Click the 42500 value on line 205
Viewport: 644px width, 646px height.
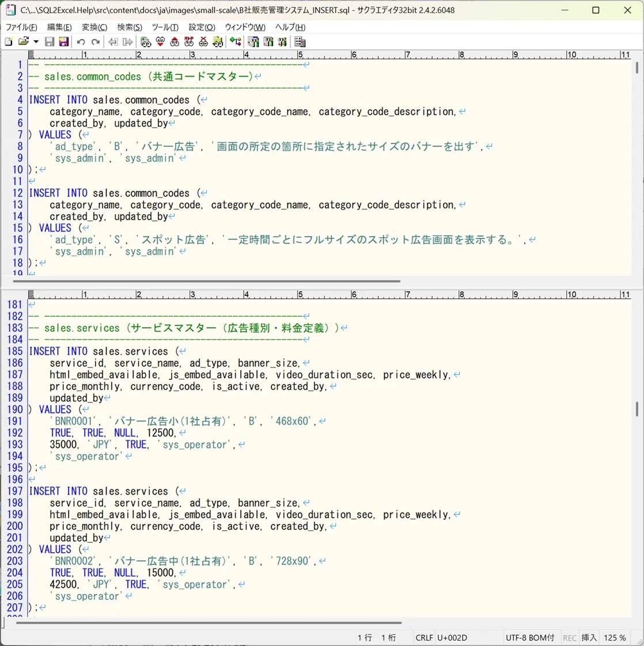(63, 584)
